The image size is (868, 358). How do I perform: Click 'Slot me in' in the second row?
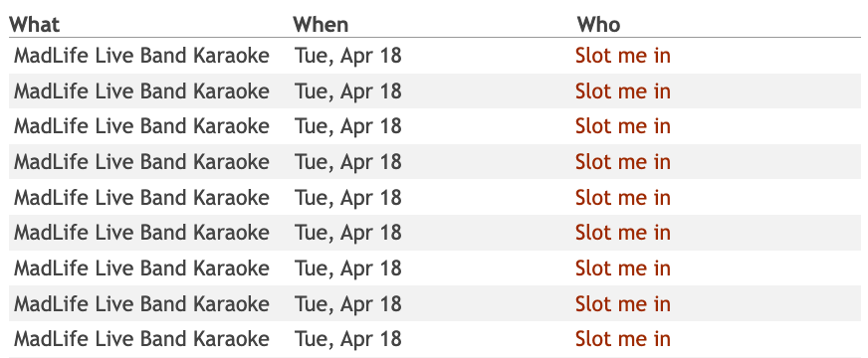623,91
